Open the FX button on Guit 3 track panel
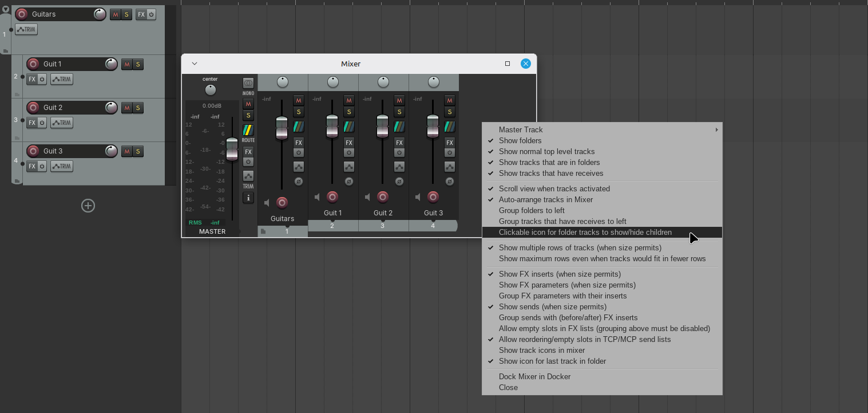868x413 pixels. click(x=32, y=166)
